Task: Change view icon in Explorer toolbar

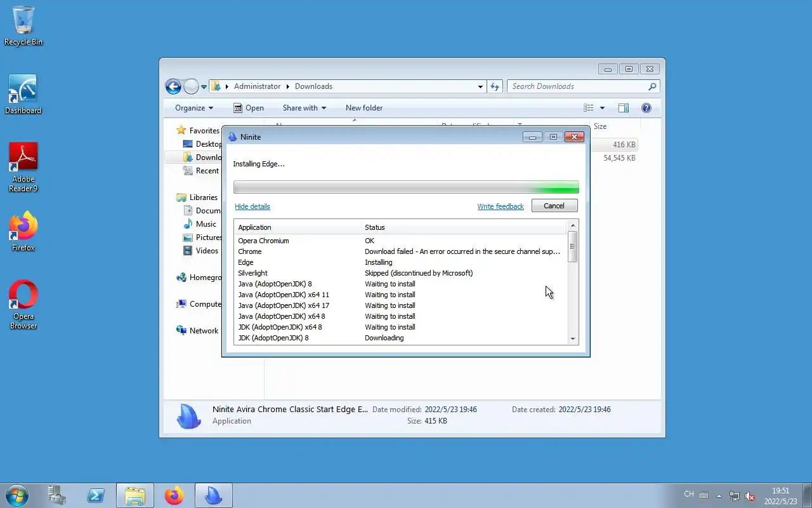Action: tap(589, 108)
